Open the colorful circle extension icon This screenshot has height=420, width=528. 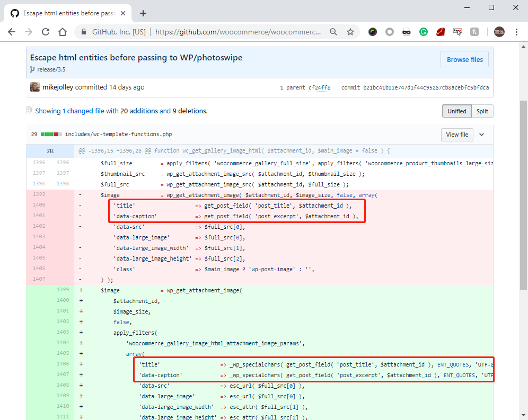(x=373, y=32)
